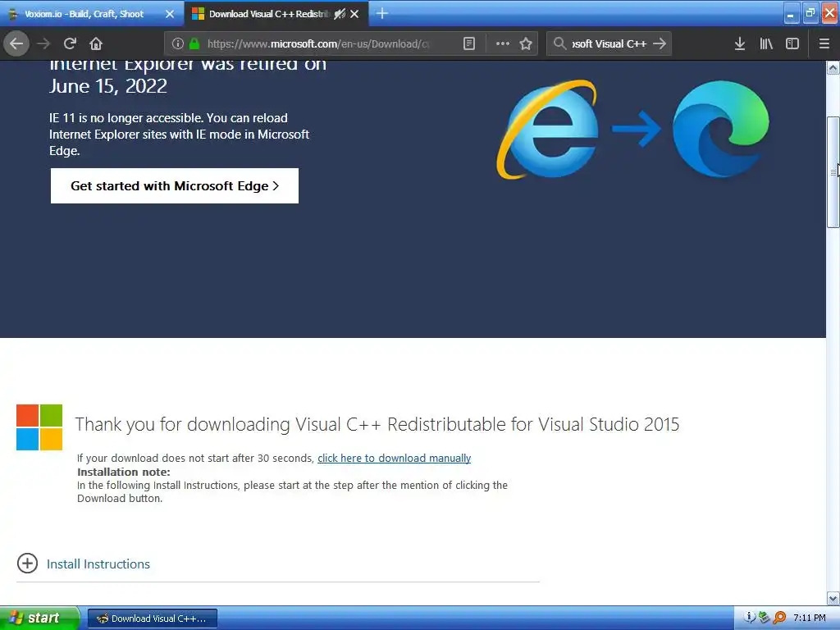Click the network connection tray icon

(764, 618)
